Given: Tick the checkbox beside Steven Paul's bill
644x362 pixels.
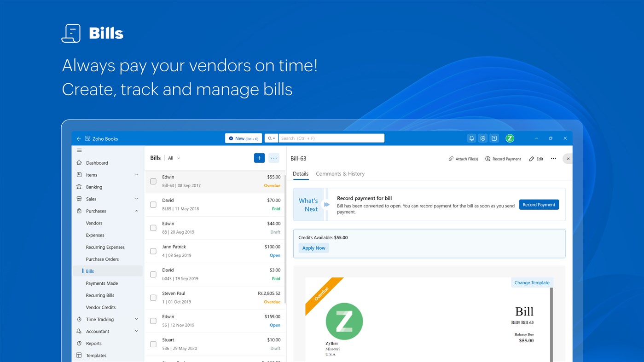Looking at the screenshot, I should coord(153,297).
